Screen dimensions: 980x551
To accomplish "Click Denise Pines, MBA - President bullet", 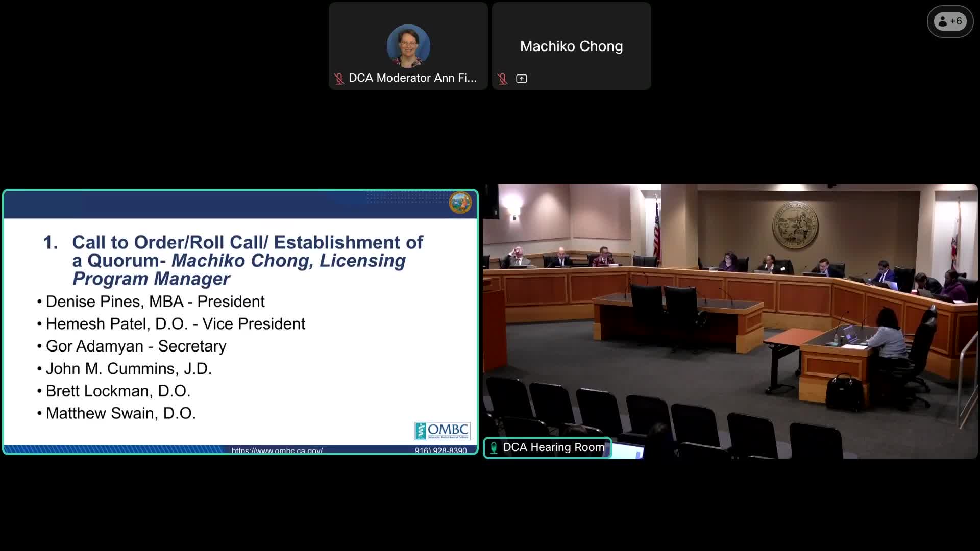I will point(155,302).
